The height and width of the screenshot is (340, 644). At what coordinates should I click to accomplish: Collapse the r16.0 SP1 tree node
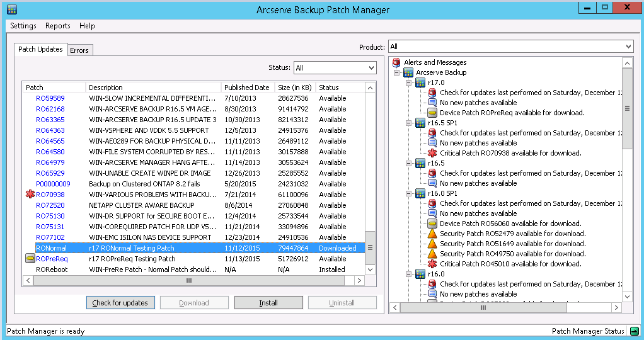(x=409, y=193)
